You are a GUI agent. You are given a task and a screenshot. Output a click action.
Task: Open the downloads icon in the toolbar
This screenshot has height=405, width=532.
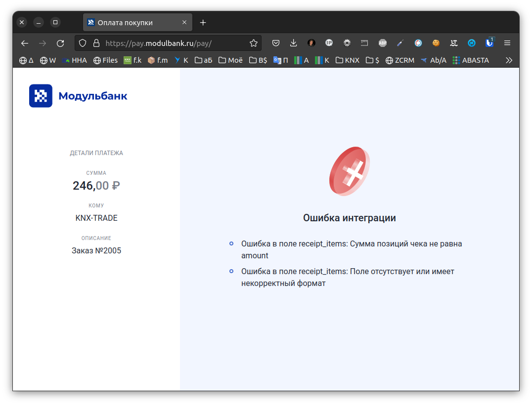(x=293, y=43)
